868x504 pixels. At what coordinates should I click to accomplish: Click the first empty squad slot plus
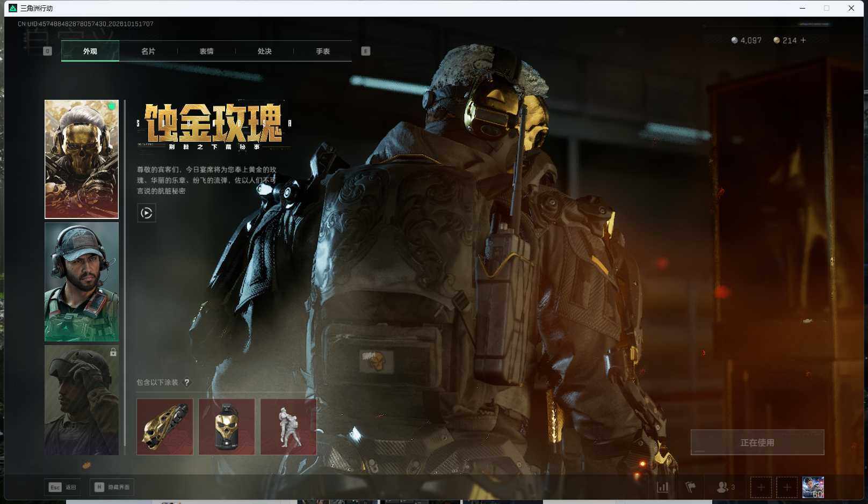761,487
